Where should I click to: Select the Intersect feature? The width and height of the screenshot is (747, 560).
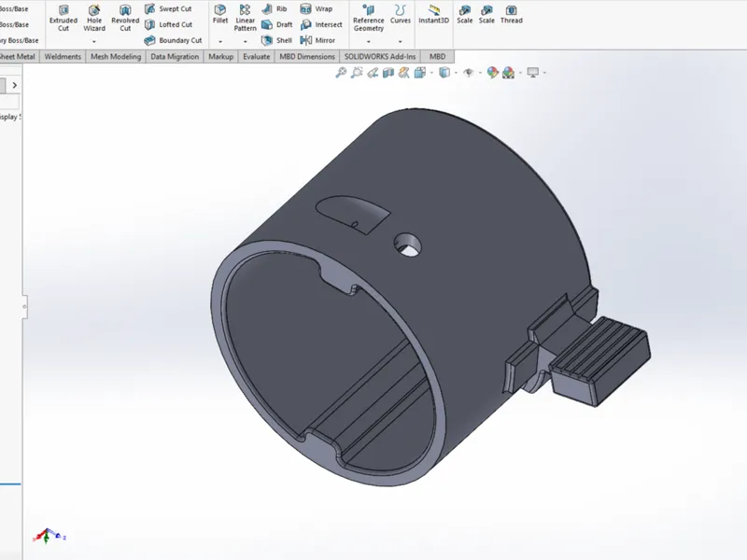[321, 24]
